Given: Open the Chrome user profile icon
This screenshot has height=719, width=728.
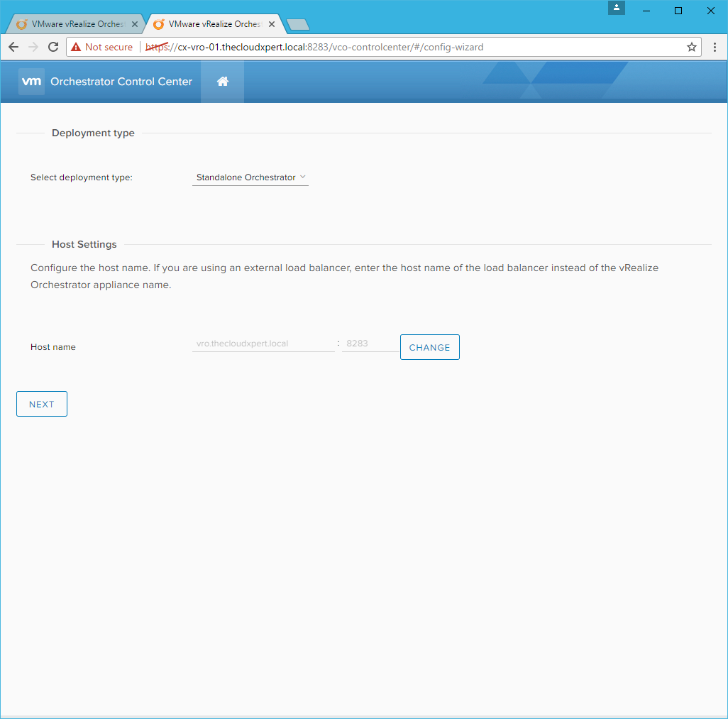Looking at the screenshot, I should (x=617, y=8).
